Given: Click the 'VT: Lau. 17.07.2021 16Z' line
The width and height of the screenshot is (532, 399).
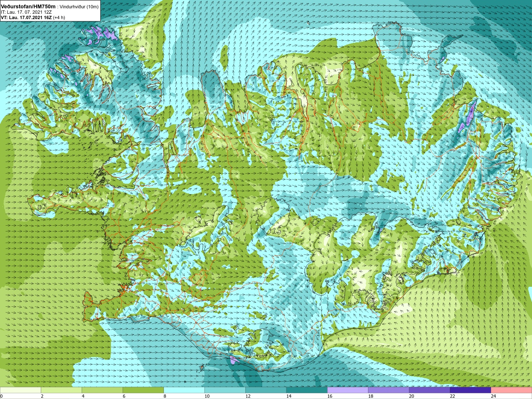Looking at the screenshot, I should (x=26, y=17).
